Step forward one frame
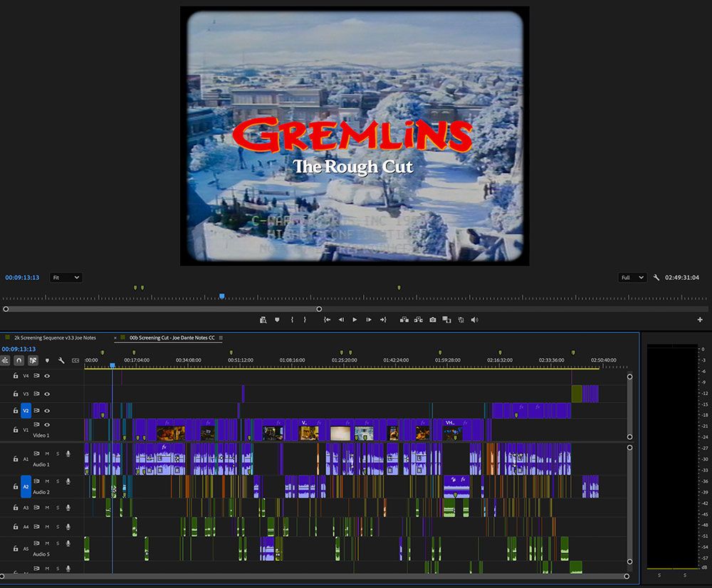Viewport: 712px width, 588px height. pyautogui.click(x=369, y=320)
